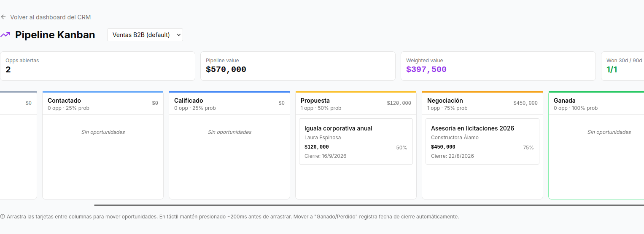
Task: Open the Iguala corporativa anual opportunity title
Action: pyautogui.click(x=338, y=128)
